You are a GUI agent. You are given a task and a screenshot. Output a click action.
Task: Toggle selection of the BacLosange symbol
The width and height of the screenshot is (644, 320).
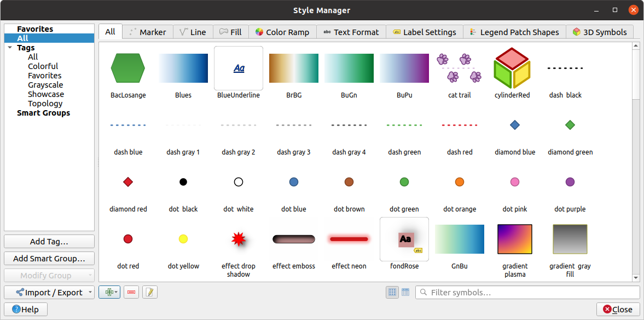point(128,68)
